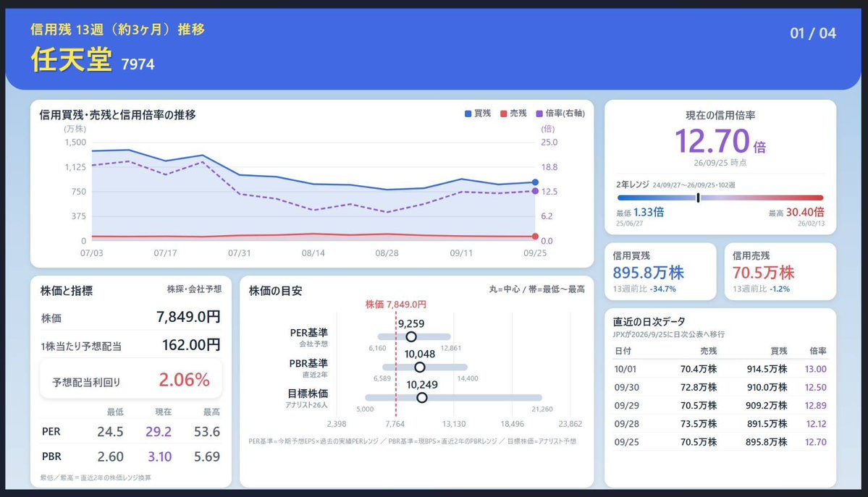Select the PBR基準 center circle marker
The width and height of the screenshot is (868, 497).
[x=420, y=367]
